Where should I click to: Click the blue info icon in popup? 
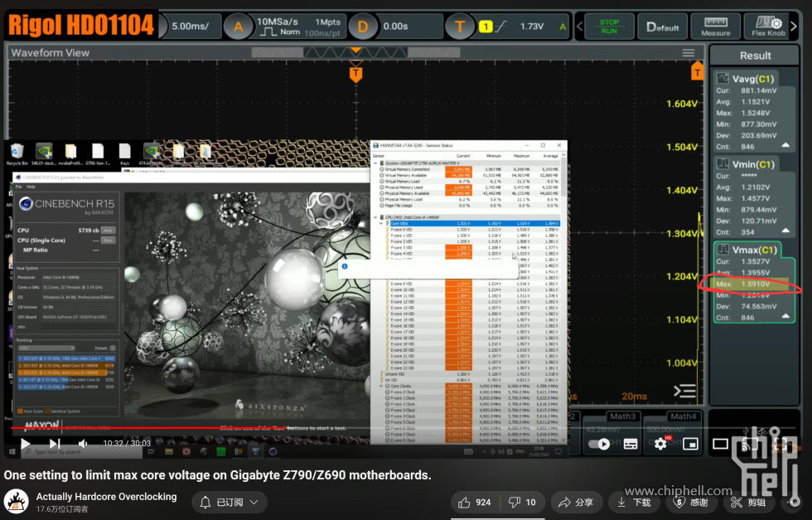[x=345, y=266]
